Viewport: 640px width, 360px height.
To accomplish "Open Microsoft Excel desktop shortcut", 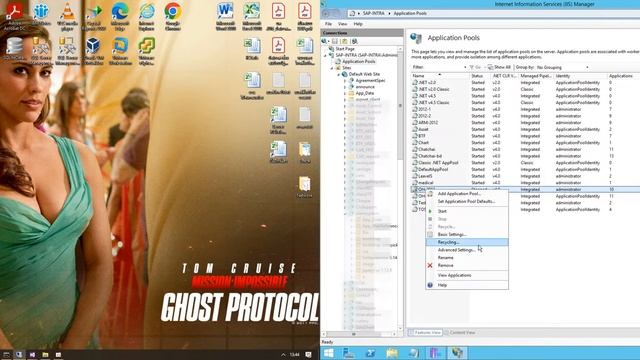I will [x=252, y=16].
